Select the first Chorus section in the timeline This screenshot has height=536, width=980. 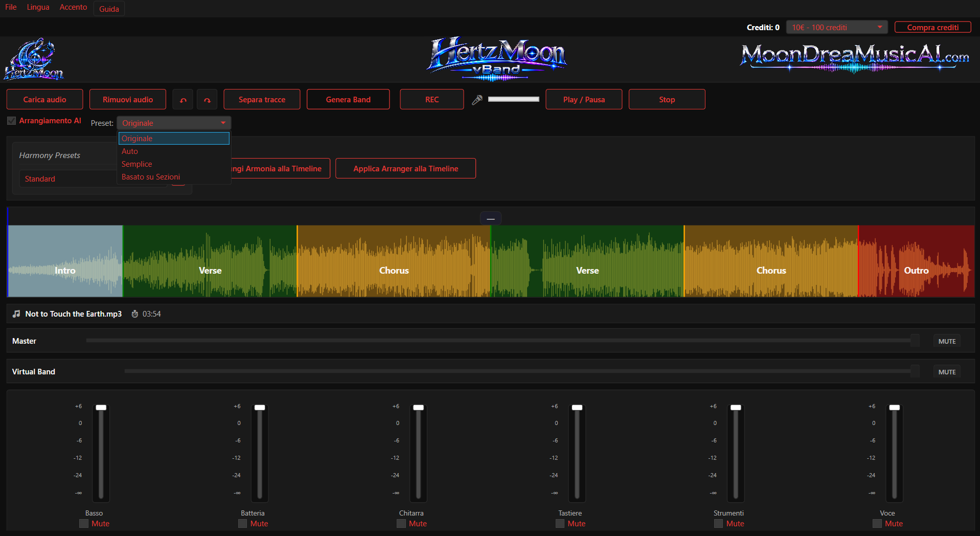coord(394,261)
